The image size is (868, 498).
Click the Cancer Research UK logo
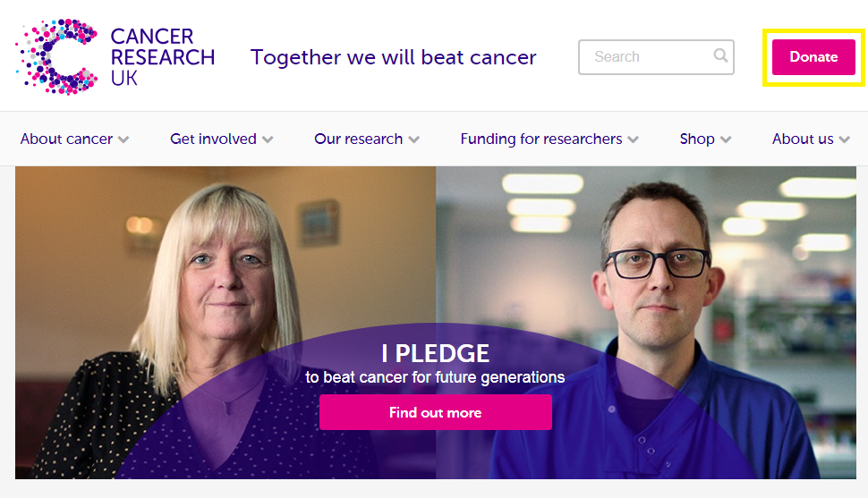115,57
